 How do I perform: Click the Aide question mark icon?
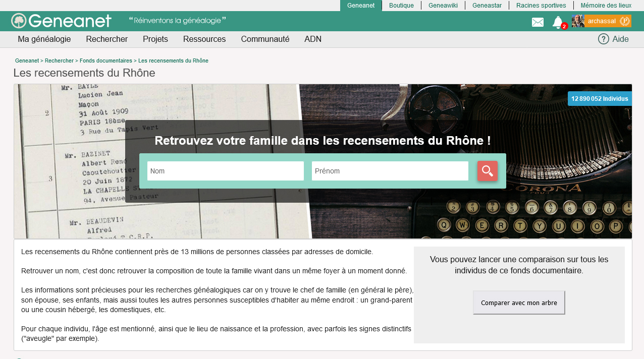click(604, 39)
